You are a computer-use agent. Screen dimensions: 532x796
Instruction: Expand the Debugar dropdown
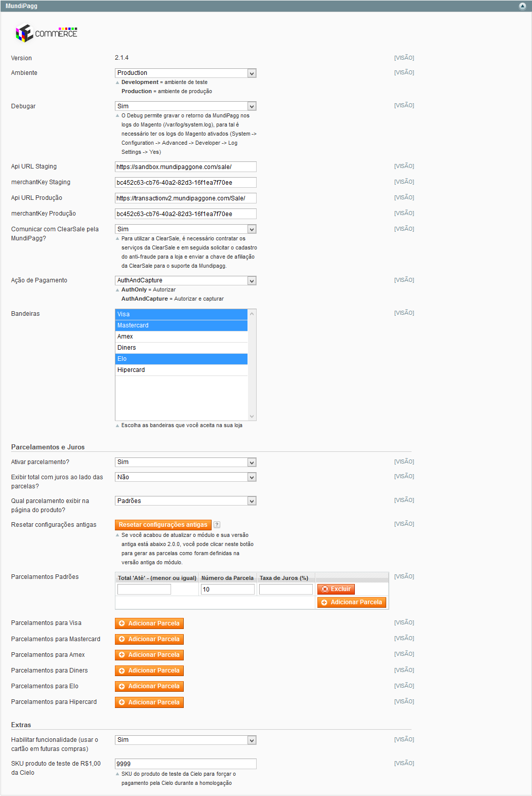[185, 106]
